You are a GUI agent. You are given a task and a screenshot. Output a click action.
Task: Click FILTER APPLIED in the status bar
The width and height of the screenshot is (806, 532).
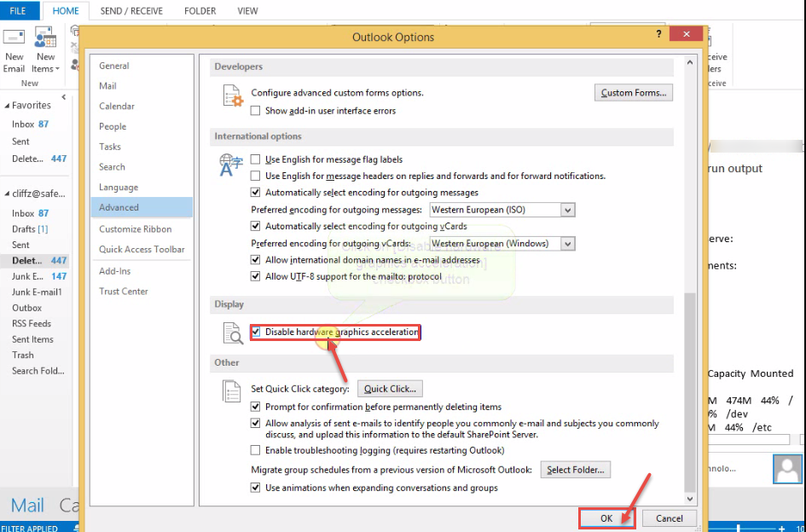coord(29,528)
